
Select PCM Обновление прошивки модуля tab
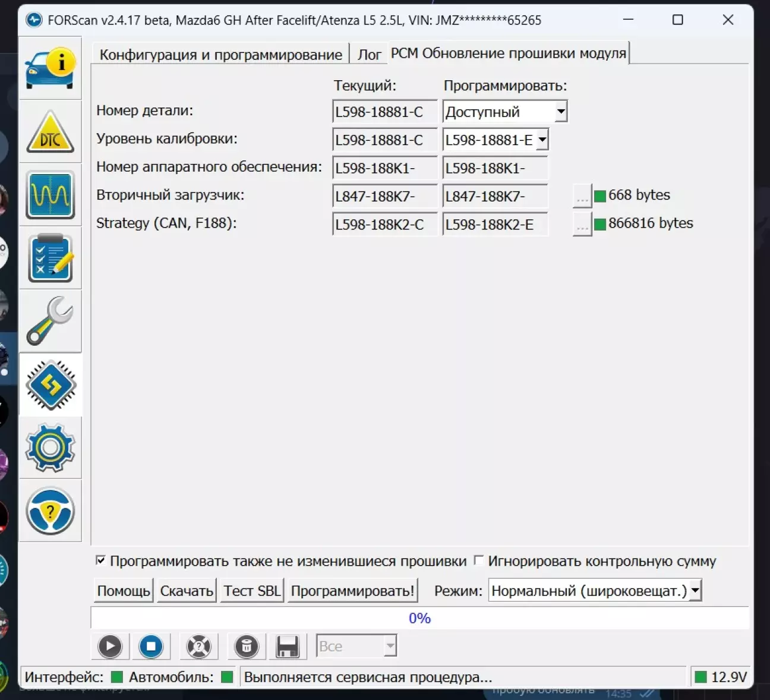tap(509, 53)
